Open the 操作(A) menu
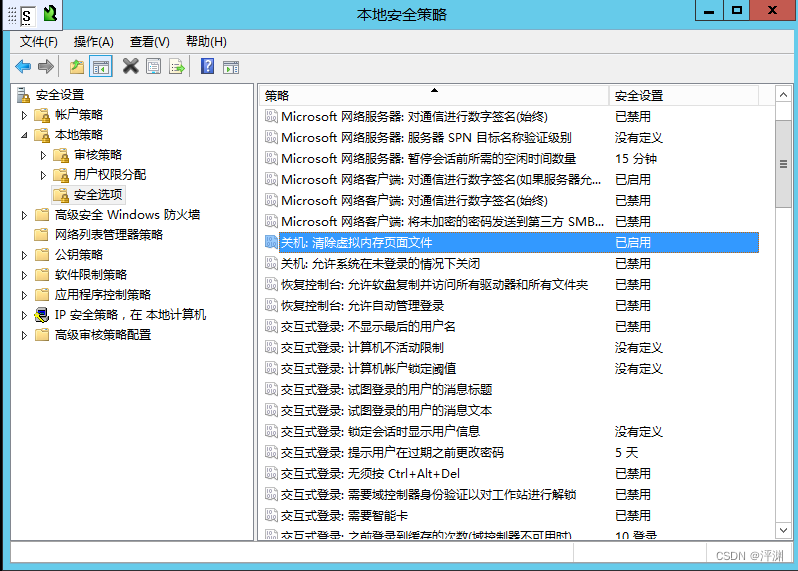 [94, 42]
